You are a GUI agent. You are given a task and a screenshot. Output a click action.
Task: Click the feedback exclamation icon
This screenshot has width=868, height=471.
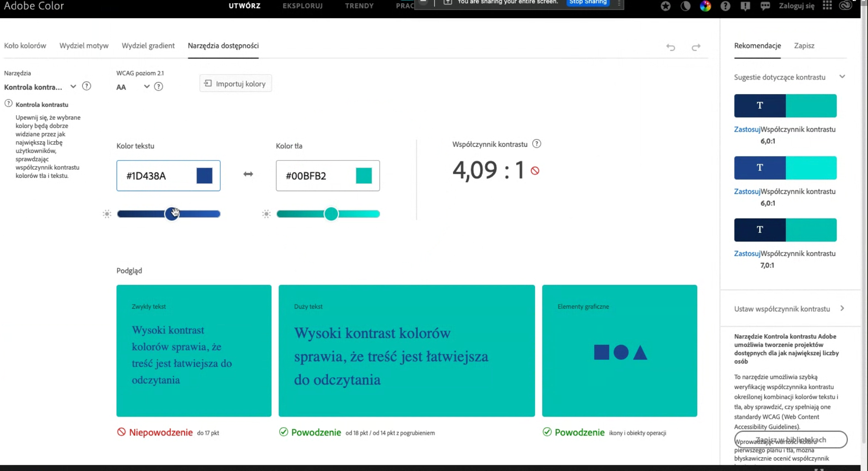[745, 6]
